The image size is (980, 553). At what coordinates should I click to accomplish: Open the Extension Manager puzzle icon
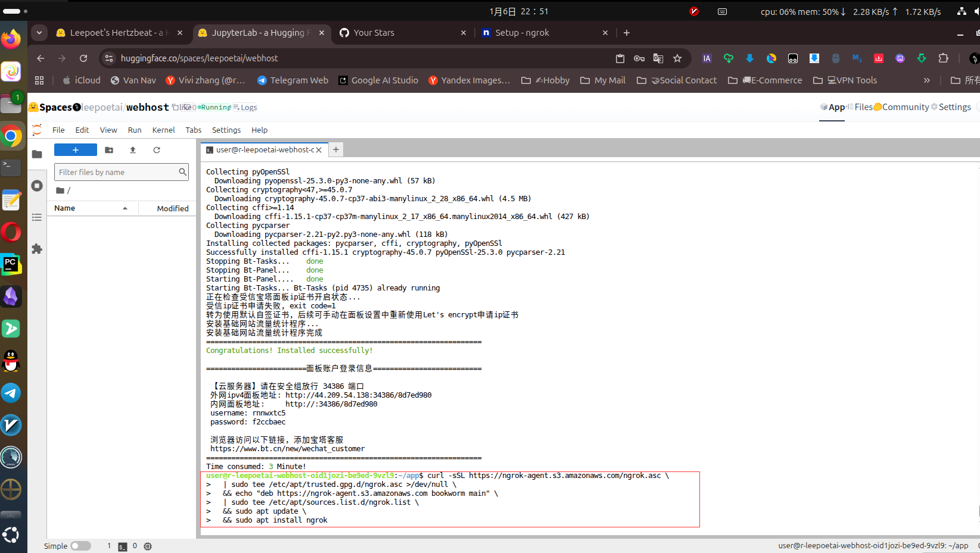tap(37, 249)
